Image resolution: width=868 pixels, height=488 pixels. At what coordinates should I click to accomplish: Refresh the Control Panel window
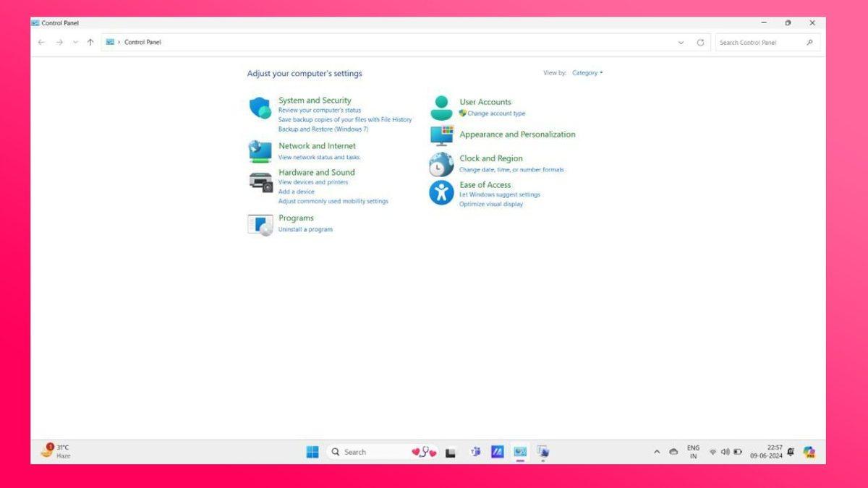tap(699, 42)
